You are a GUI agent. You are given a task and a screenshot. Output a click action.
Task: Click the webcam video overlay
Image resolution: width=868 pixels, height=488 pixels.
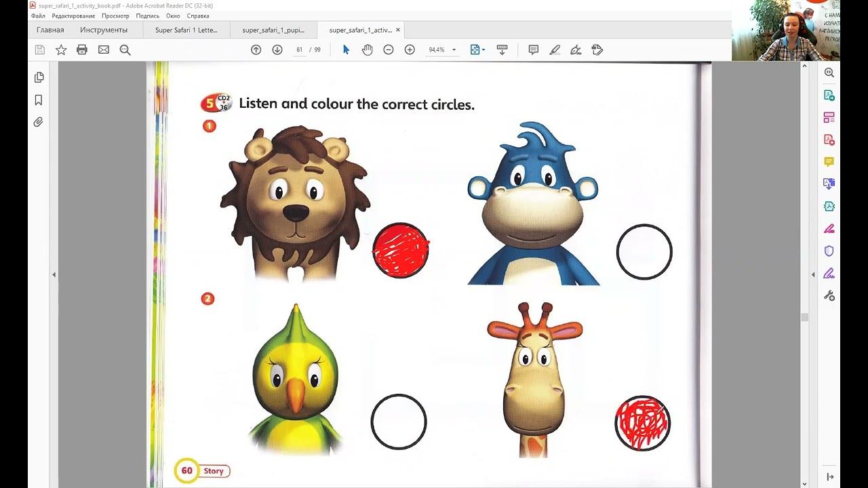coord(786,30)
